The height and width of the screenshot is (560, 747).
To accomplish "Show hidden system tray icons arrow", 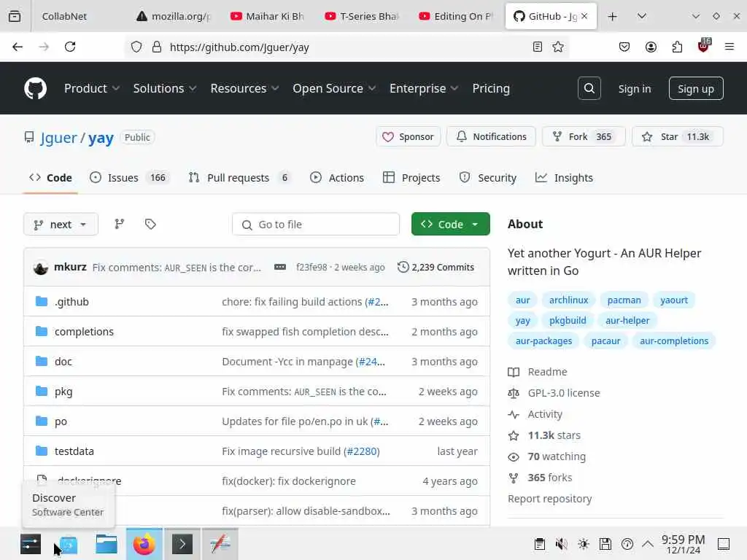I will click(648, 544).
